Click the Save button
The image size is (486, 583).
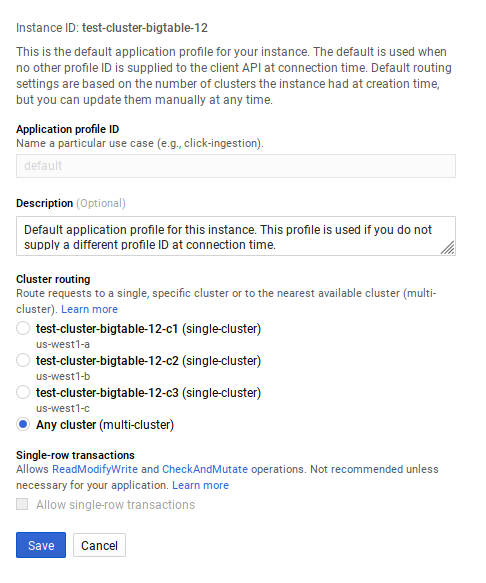[x=41, y=545]
